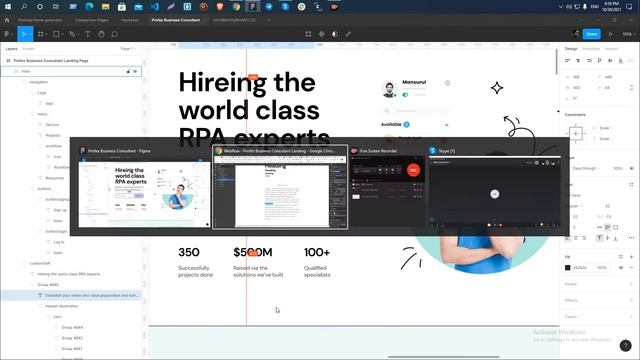Viewport: 640px width, 360px height.
Task: Select the Comment tool
Action: 115,34
